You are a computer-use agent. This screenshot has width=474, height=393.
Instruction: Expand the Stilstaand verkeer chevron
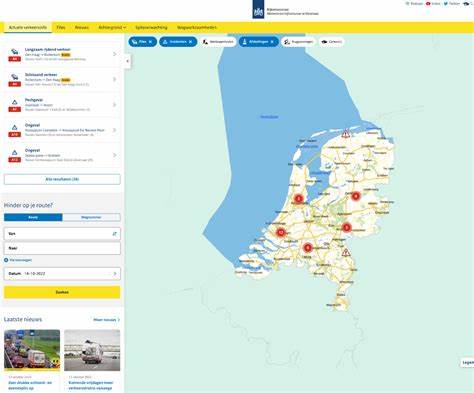click(115, 79)
